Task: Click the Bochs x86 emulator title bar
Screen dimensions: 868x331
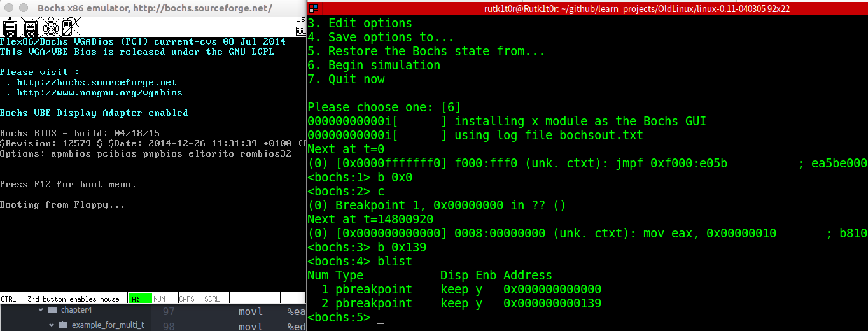Action: click(x=153, y=8)
